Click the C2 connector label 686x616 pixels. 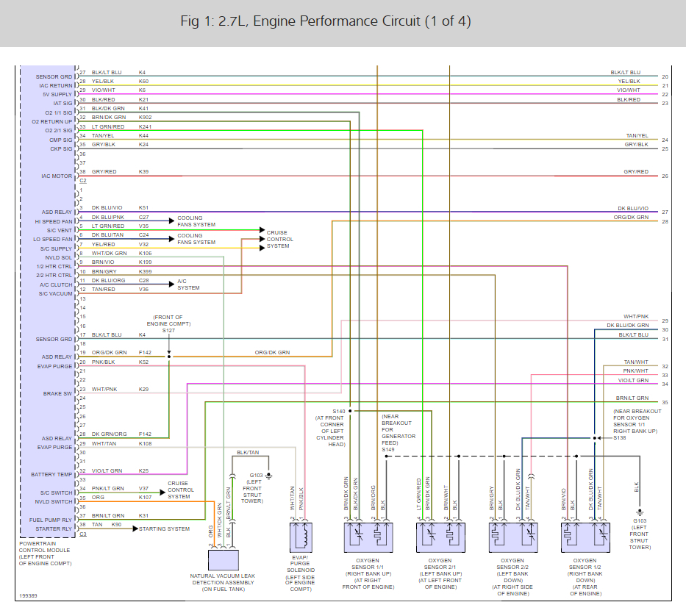[83, 181]
